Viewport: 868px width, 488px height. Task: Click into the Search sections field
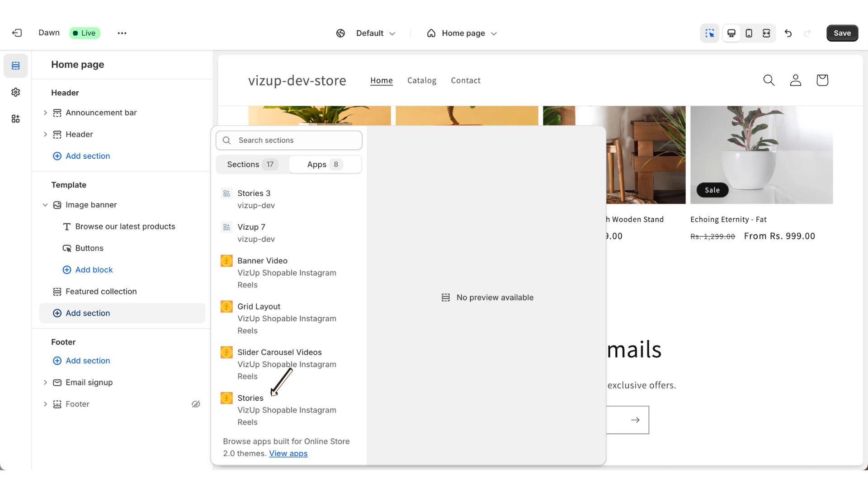[288, 140]
